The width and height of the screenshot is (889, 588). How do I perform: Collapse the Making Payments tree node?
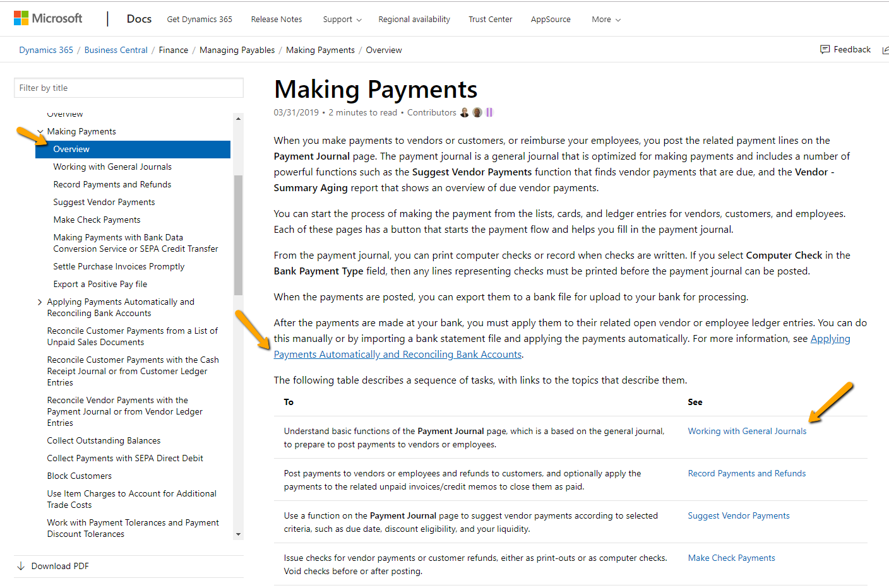(40, 132)
